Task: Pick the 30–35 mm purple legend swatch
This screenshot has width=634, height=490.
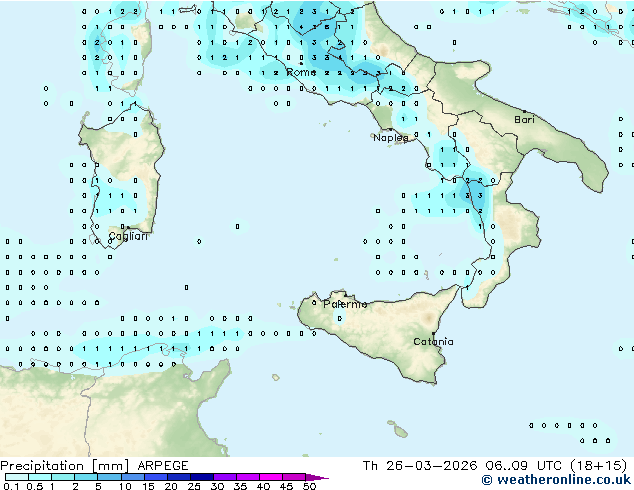Action: point(224,477)
